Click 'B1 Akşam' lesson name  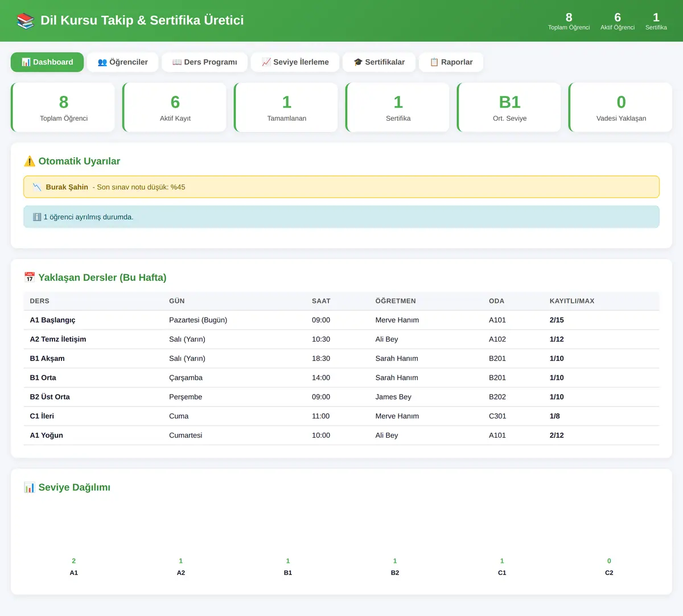(47, 359)
